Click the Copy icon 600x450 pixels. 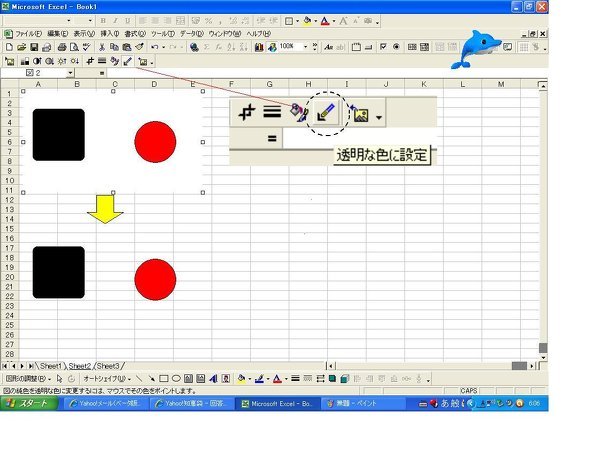tap(114, 47)
